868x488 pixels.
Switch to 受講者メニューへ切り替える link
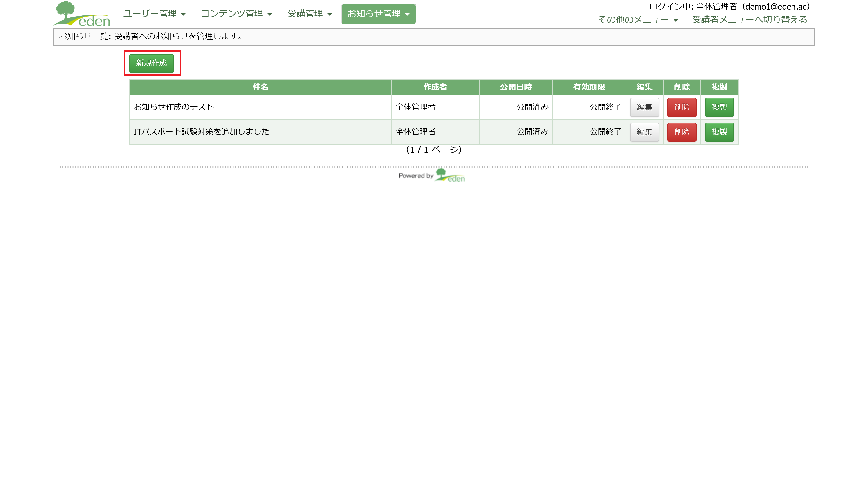(749, 20)
